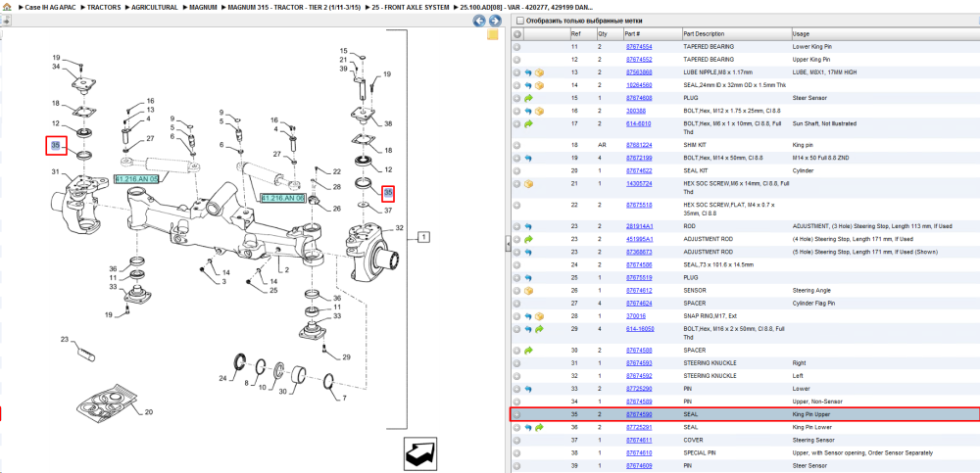Select callout 31 on right steering knuckle

coord(55,172)
